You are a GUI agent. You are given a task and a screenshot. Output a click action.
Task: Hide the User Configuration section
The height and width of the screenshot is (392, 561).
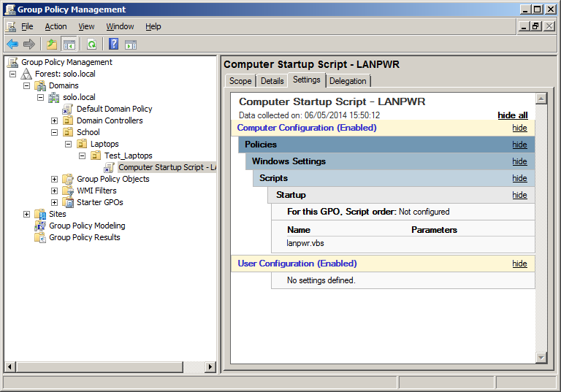pyautogui.click(x=519, y=264)
